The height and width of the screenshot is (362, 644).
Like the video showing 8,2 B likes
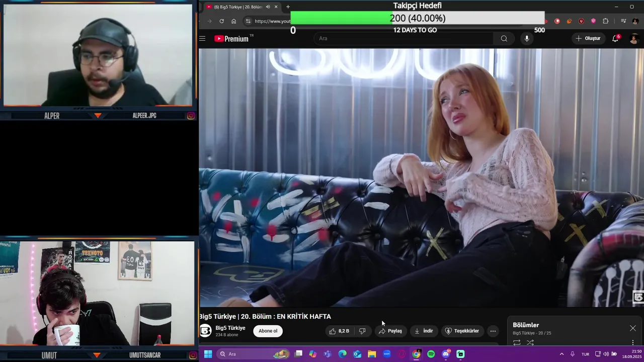pos(340,331)
